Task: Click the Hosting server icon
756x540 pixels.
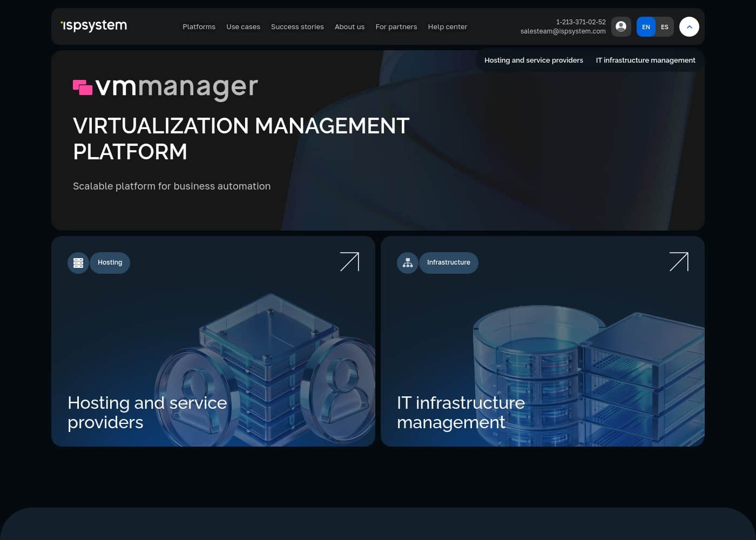Action: [x=78, y=263]
